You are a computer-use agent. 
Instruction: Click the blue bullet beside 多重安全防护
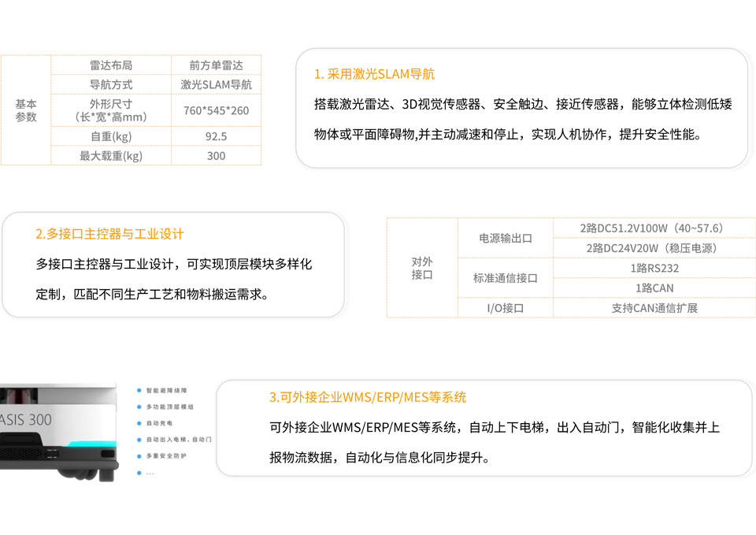point(139,456)
